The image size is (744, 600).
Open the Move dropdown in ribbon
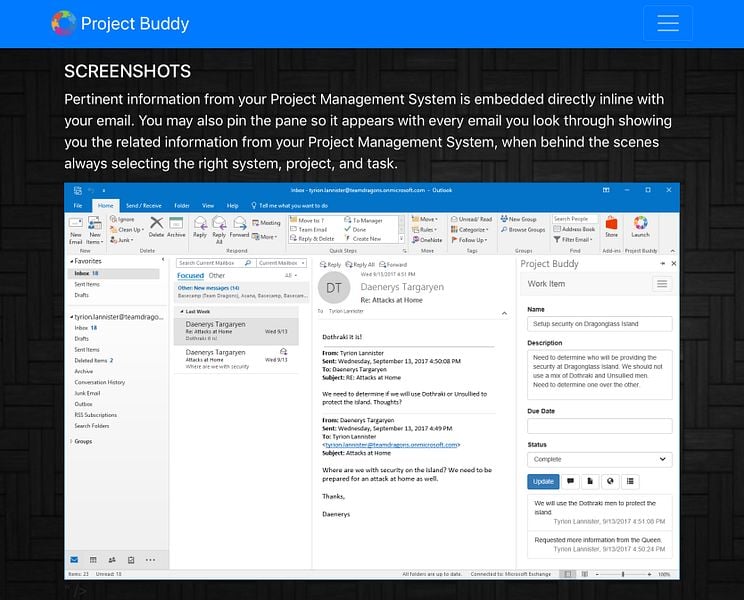click(425, 219)
